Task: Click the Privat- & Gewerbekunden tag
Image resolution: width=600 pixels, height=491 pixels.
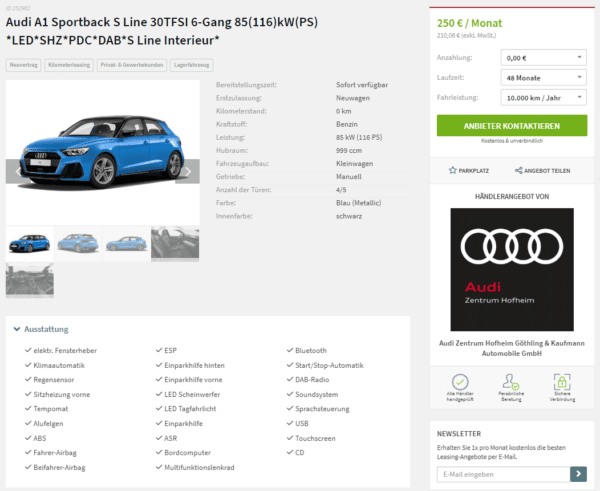Action: coord(132,65)
